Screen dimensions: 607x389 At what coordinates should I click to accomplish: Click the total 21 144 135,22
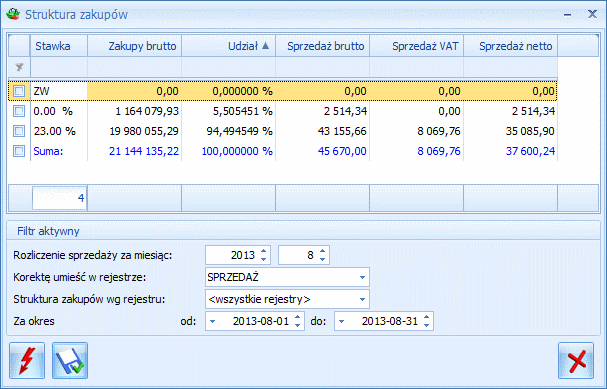coord(144,151)
